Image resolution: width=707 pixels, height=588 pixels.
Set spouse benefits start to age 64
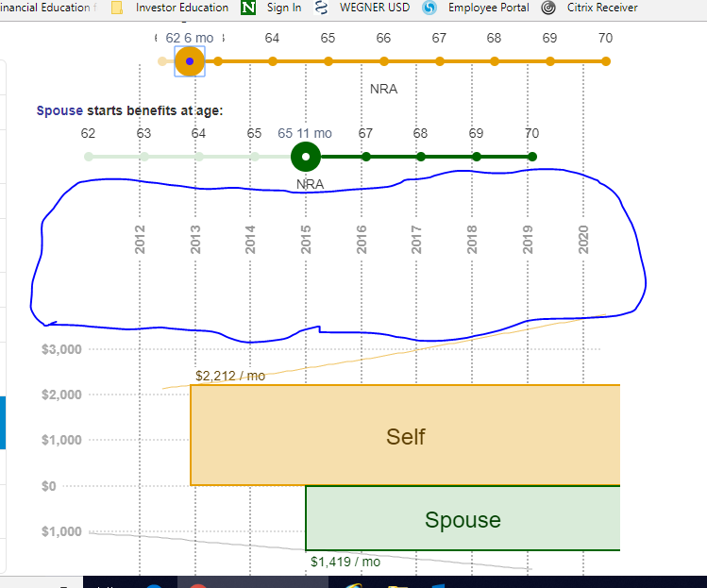[199, 157]
